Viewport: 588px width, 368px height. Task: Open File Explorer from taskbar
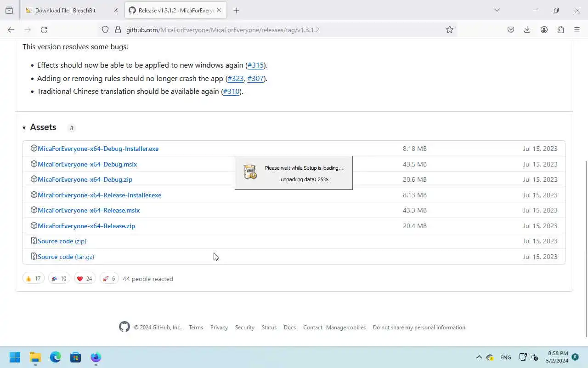point(35,357)
